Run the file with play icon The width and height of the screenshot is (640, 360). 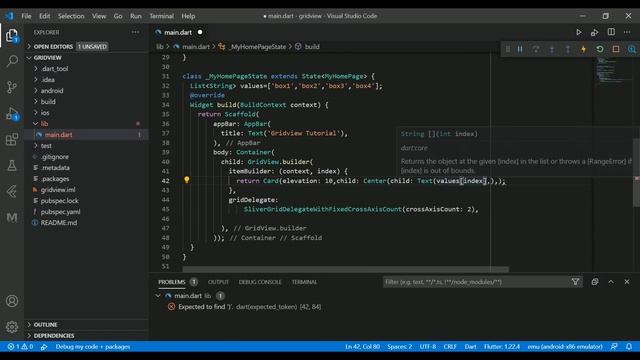point(579,32)
